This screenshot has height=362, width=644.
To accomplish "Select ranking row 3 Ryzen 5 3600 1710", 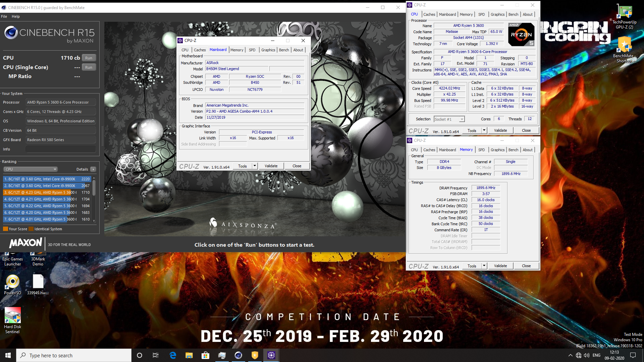I will pos(47,192).
